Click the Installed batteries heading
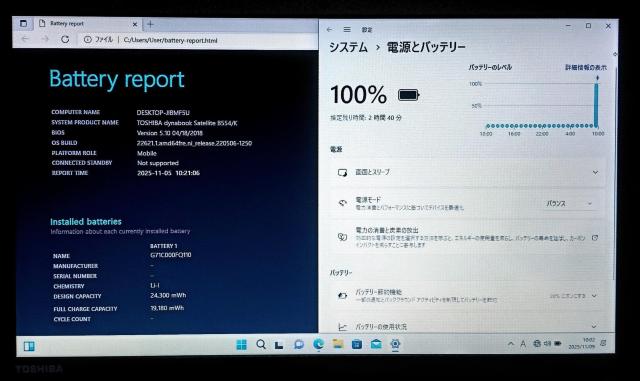 [86, 222]
